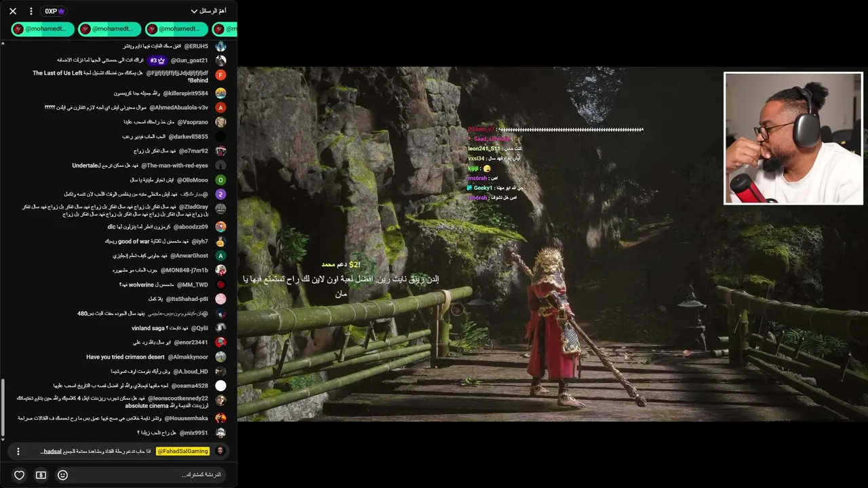Click the "Have you tried crimson desert" message
This screenshot has width=868, height=488.
pos(125,357)
